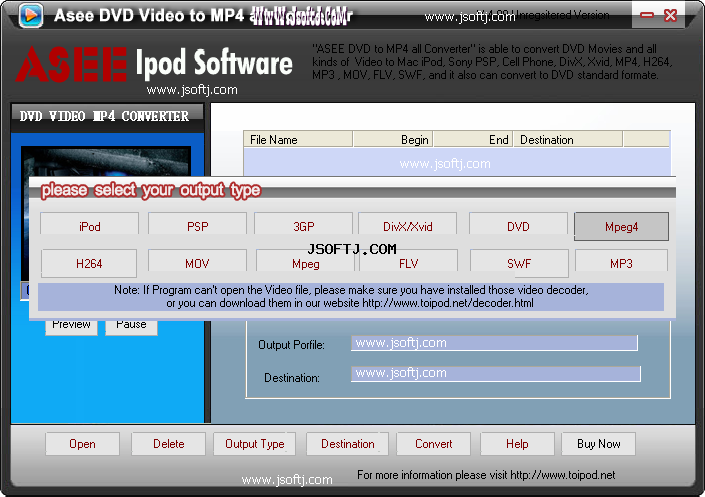Click the Output Porfile field
Viewport: 705px width, 497px height.
494,343
